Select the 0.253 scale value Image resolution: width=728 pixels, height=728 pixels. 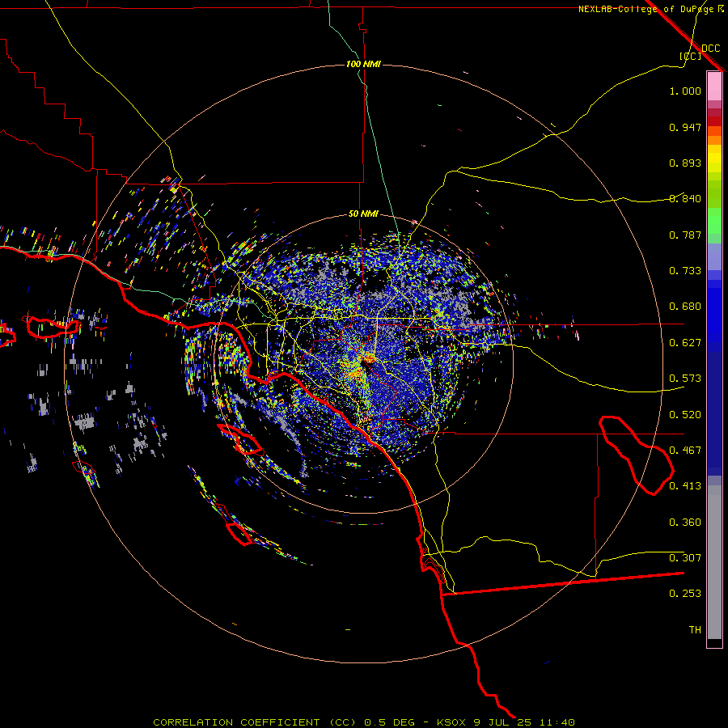[x=685, y=594]
